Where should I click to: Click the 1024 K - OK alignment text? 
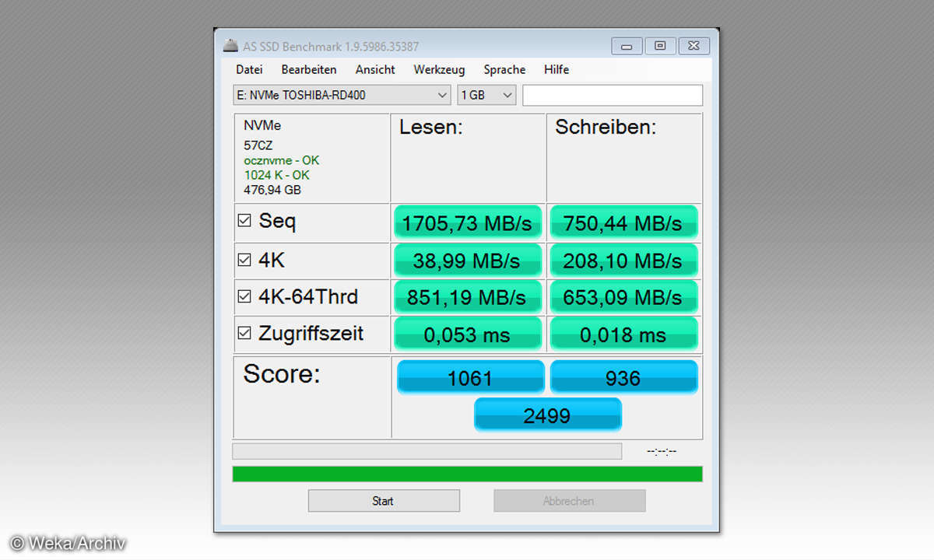pyautogui.click(x=276, y=175)
